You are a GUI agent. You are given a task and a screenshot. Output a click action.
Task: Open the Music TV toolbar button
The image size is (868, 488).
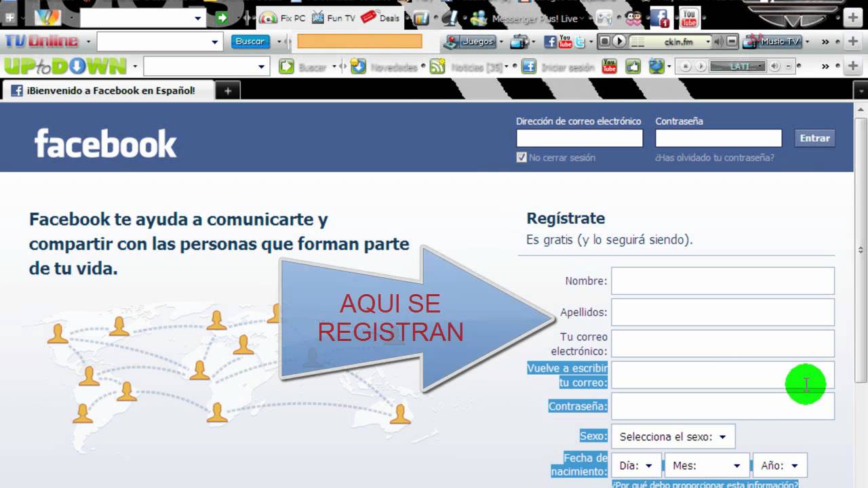tap(772, 42)
